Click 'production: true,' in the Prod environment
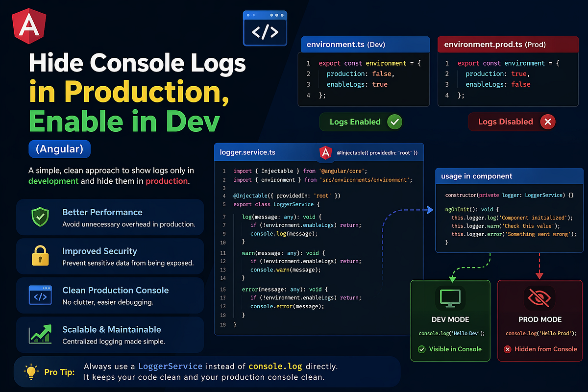Image resolution: width=588 pixels, height=392 pixels. 497,74
